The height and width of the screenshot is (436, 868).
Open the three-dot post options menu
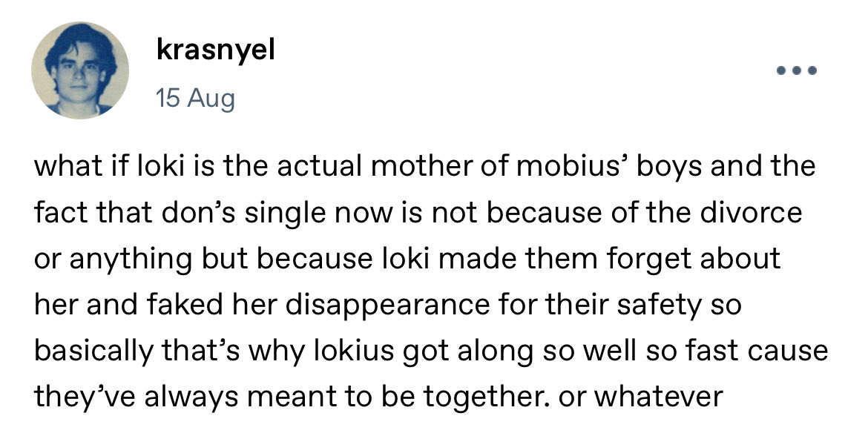[x=797, y=71]
